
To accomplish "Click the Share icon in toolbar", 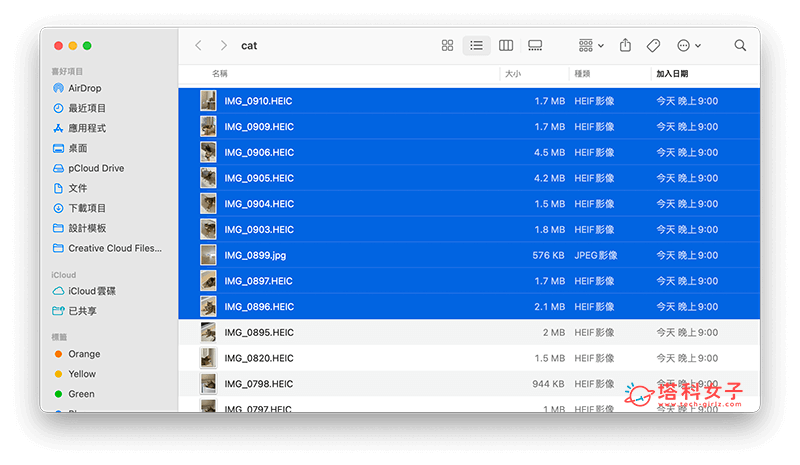I will pos(626,46).
